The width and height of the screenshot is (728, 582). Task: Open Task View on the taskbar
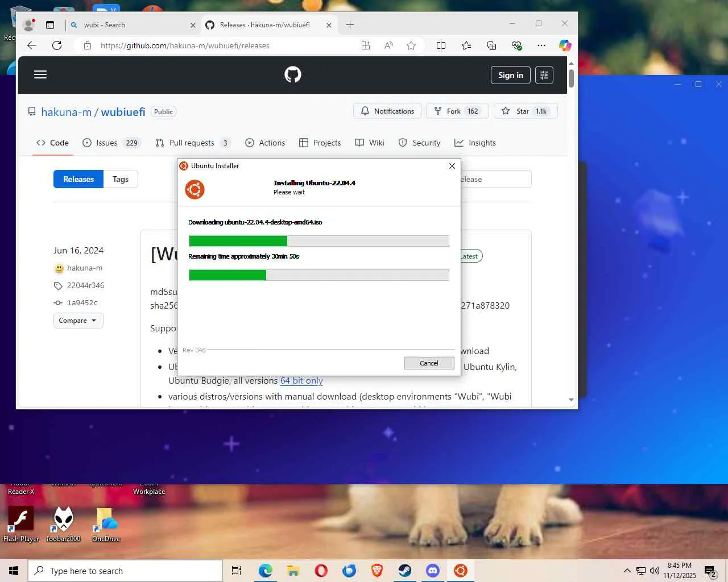(237, 571)
